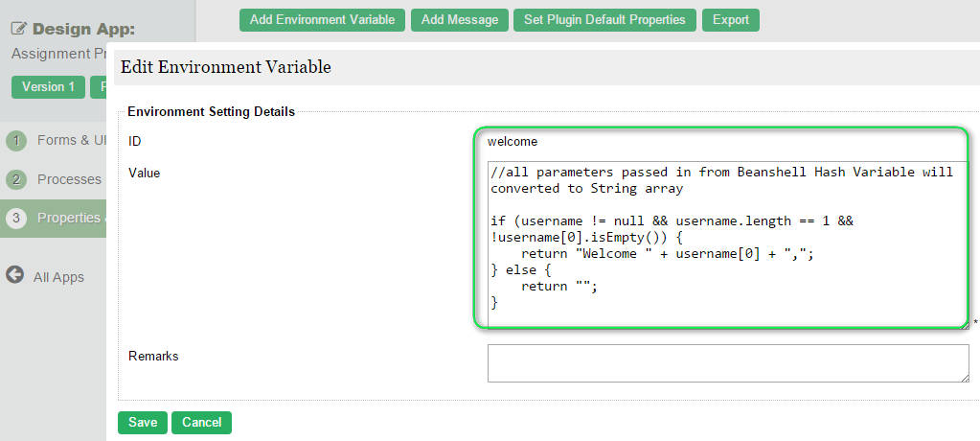Click the Export button
The image size is (980, 441).
pos(731,20)
